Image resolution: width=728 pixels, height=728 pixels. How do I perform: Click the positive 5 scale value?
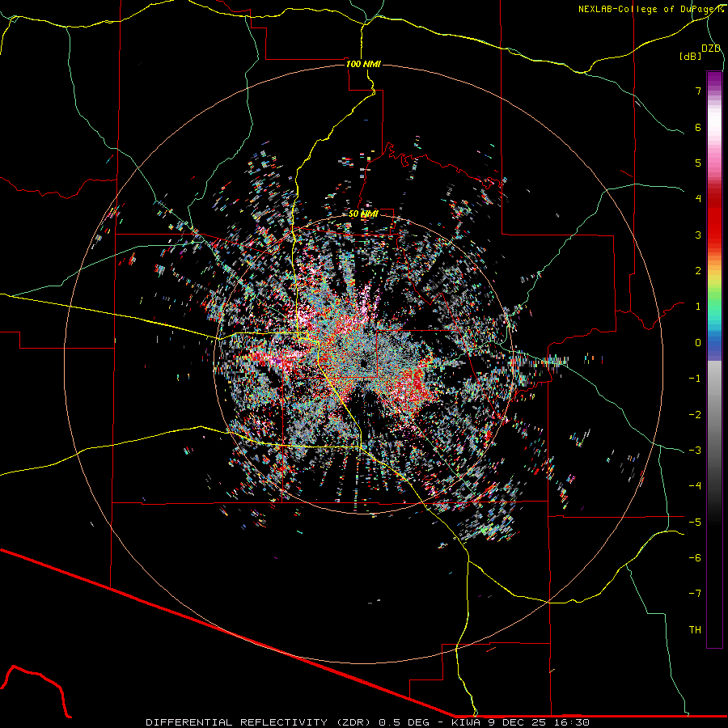[x=698, y=163]
